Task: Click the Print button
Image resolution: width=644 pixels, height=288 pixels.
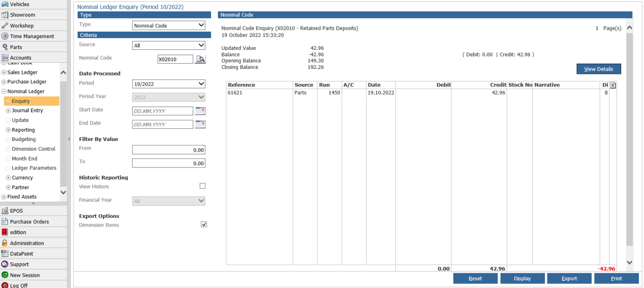Action: coord(616,278)
